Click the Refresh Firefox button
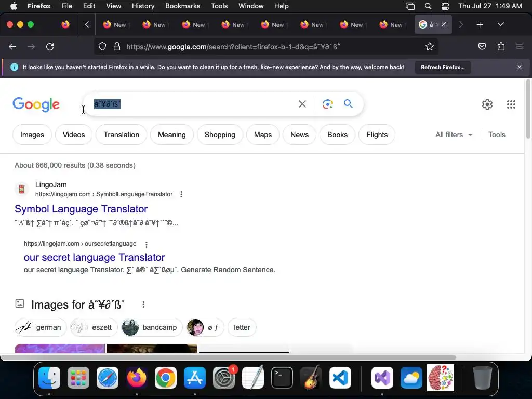Screen dimensions: 532x399 (443, 67)
